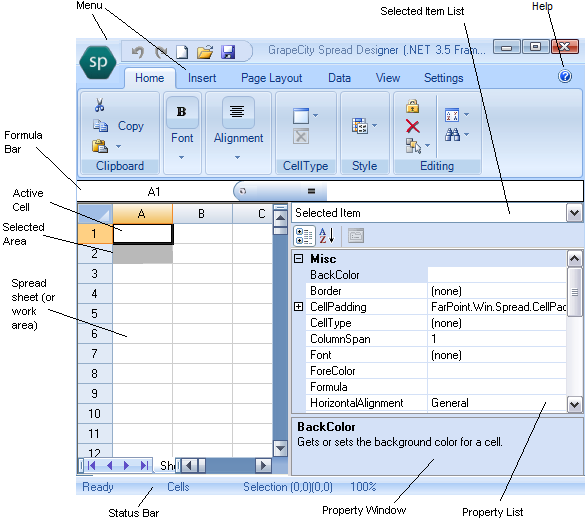Open the Insert ribbon tab
Viewport: 587px width, 522px height.
coord(202,78)
